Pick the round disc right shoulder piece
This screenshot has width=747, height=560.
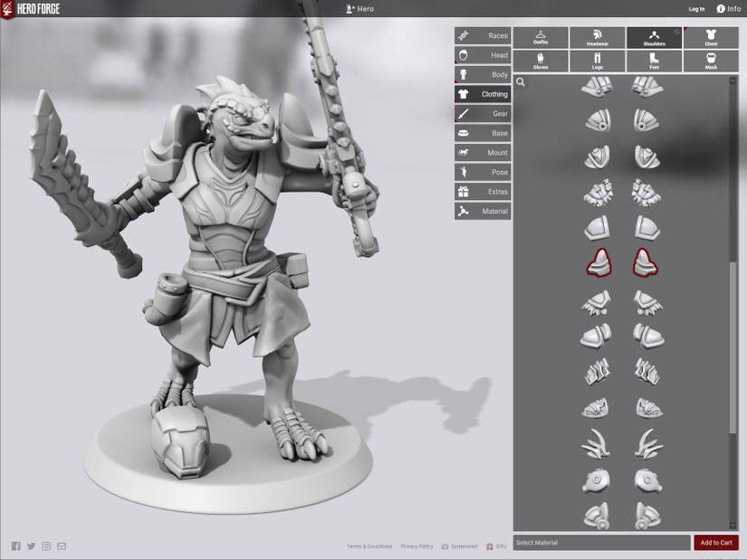point(648,480)
